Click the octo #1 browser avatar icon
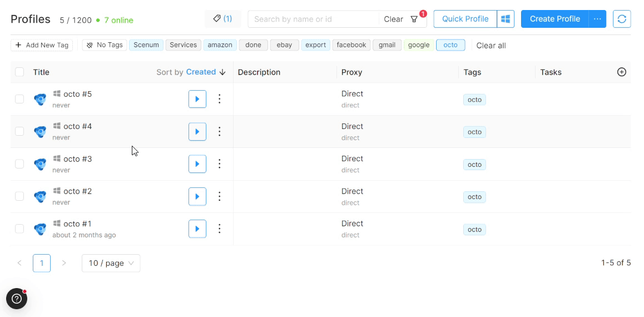This screenshot has height=317, width=644. click(x=40, y=229)
